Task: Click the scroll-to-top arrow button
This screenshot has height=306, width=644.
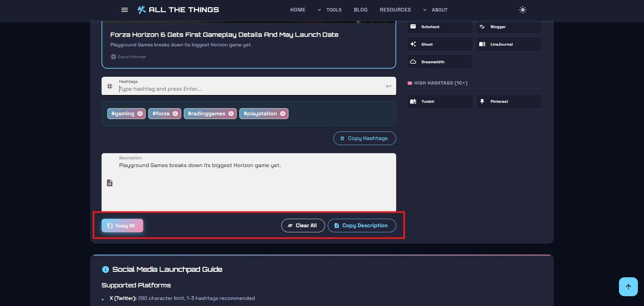Action: coord(628,286)
